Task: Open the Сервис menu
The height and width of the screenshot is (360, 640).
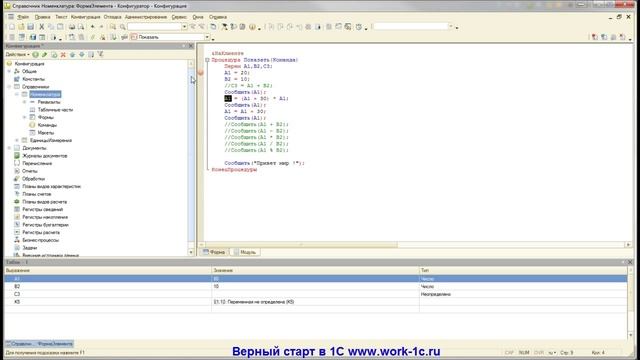Action: point(179,17)
